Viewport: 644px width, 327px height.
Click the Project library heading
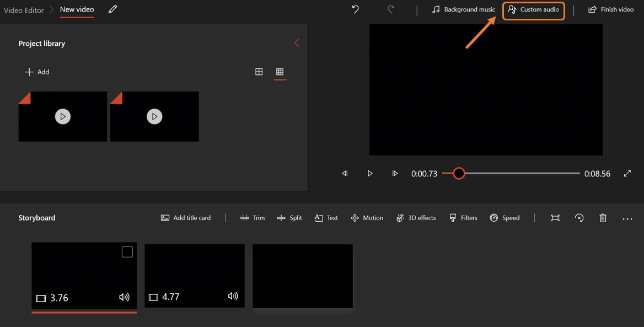coord(42,44)
